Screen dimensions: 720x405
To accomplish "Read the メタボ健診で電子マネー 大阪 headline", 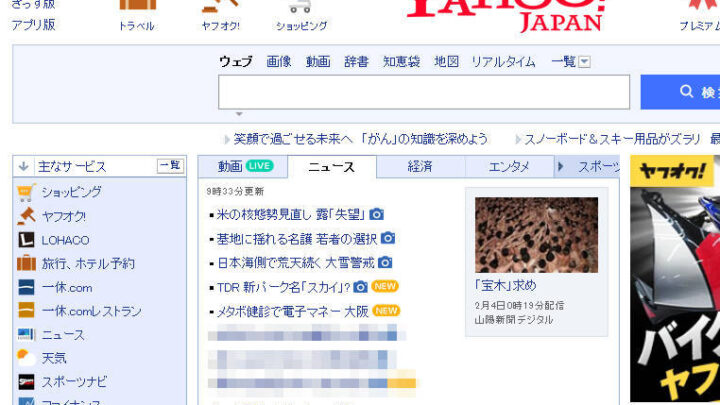I will click(292, 312).
